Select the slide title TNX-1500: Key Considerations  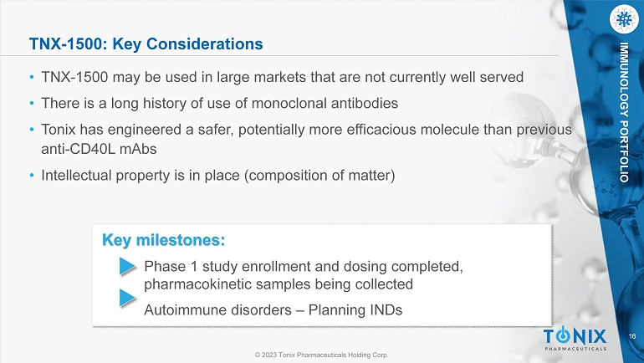(x=146, y=43)
